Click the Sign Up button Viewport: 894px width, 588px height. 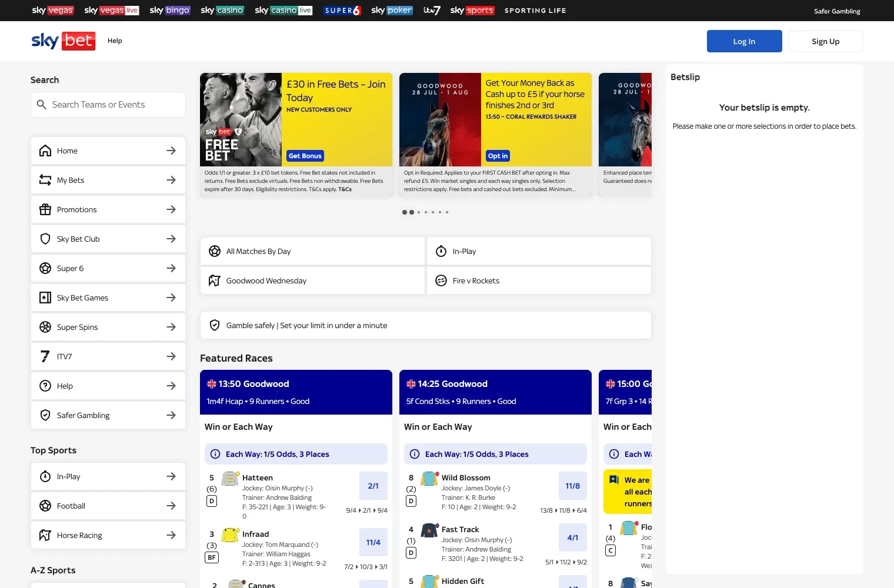point(826,41)
